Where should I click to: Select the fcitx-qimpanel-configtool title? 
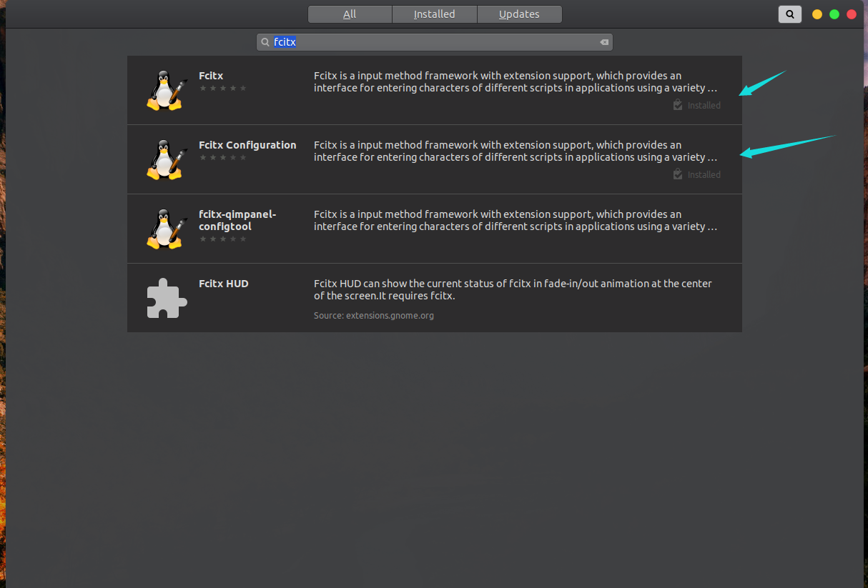click(237, 220)
